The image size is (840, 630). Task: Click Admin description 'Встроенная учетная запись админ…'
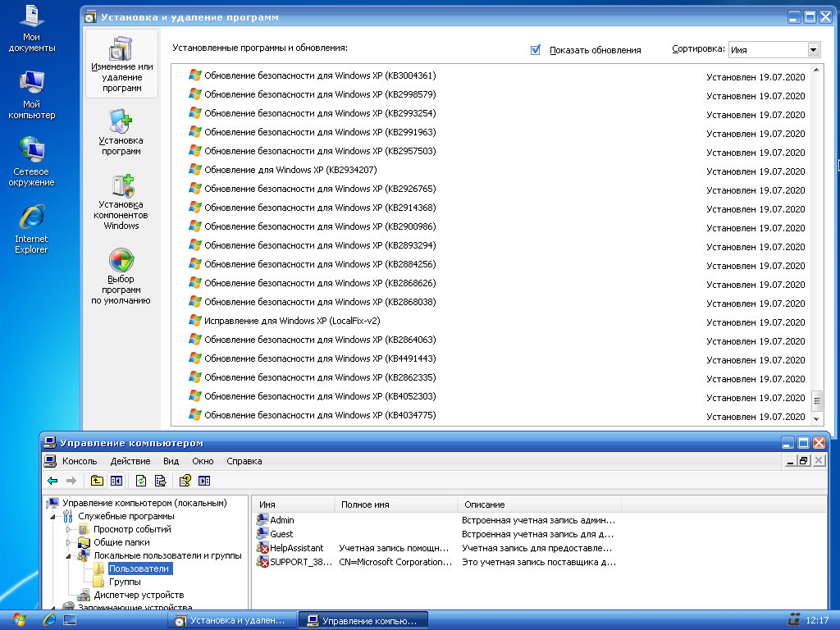[x=538, y=520]
